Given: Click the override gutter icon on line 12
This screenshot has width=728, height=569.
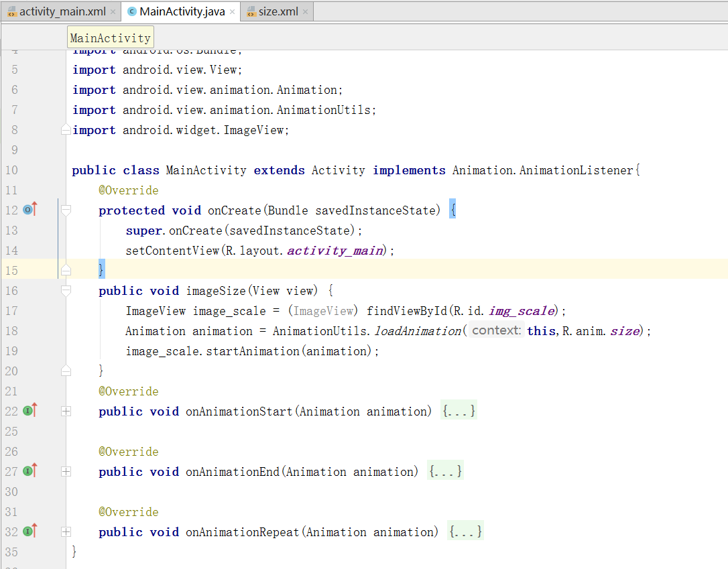Looking at the screenshot, I should [x=29, y=210].
